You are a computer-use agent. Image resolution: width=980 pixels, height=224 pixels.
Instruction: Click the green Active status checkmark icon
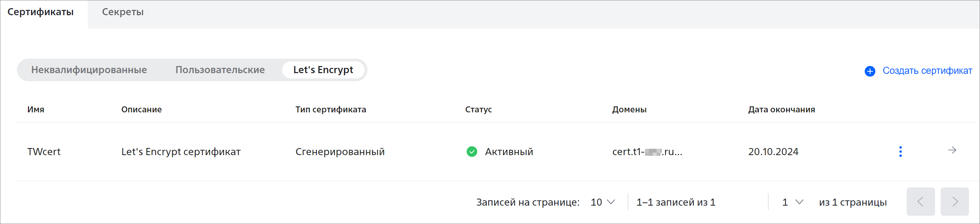coord(472,152)
